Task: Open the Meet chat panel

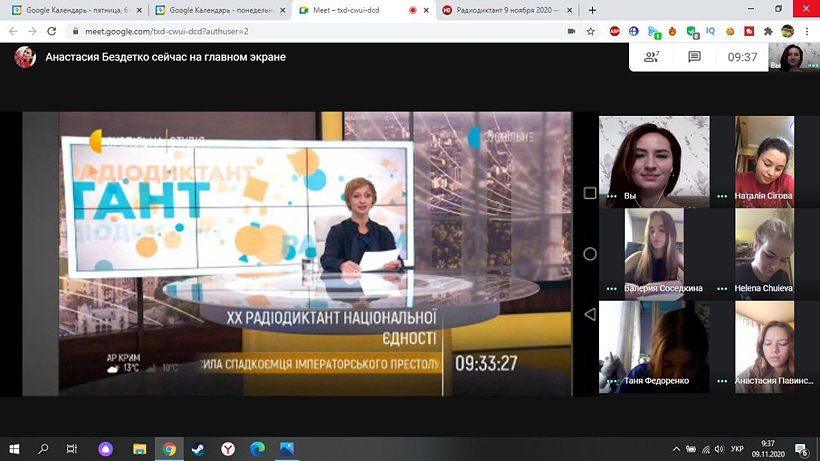Action: coord(694,57)
